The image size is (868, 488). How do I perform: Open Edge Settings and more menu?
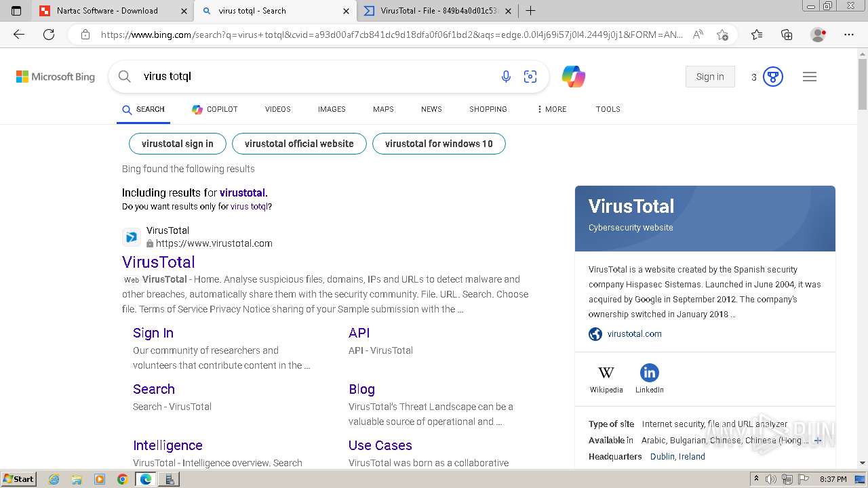tap(849, 35)
